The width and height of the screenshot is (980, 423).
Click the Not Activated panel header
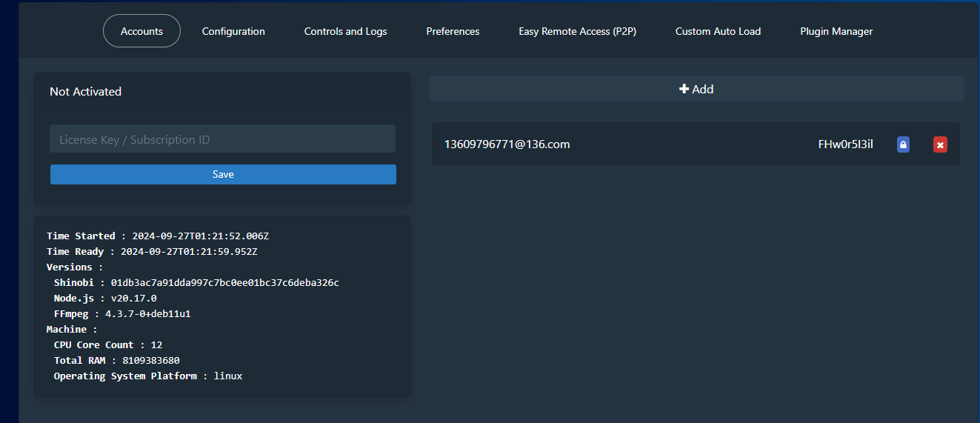tap(222, 91)
